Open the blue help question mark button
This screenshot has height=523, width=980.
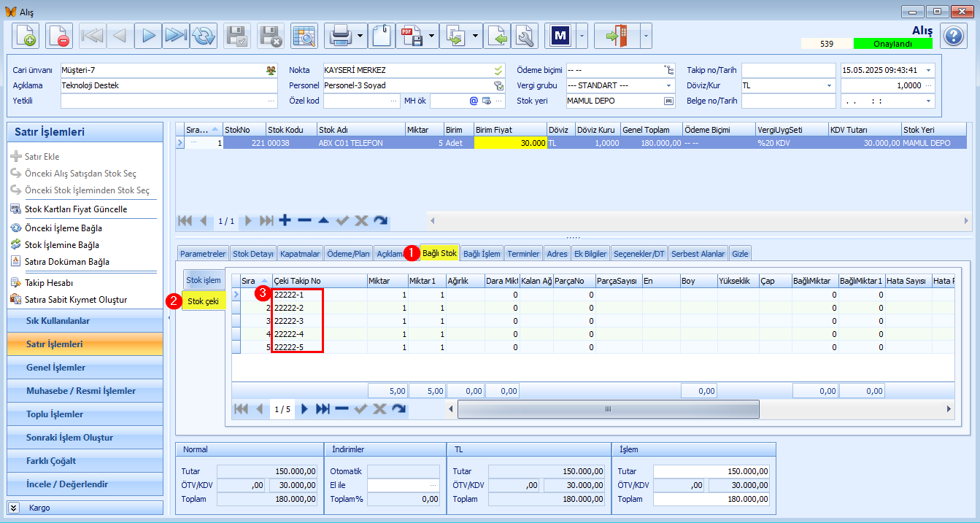tap(954, 35)
